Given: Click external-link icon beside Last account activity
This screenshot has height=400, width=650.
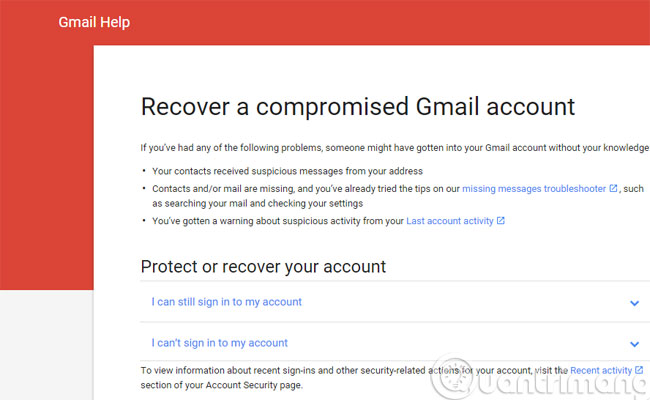Looking at the screenshot, I should coord(501,221).
